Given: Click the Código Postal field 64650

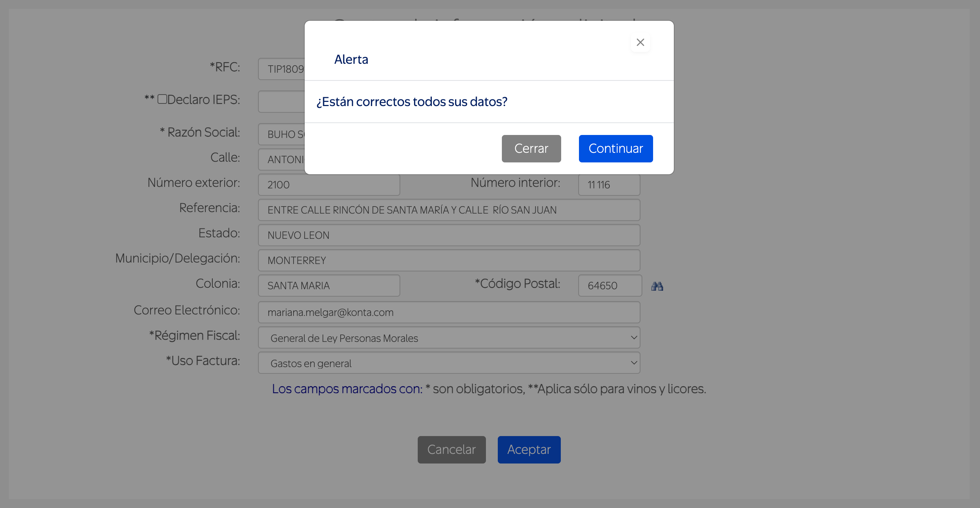Looking at the screenshot, I should [609, 286].
